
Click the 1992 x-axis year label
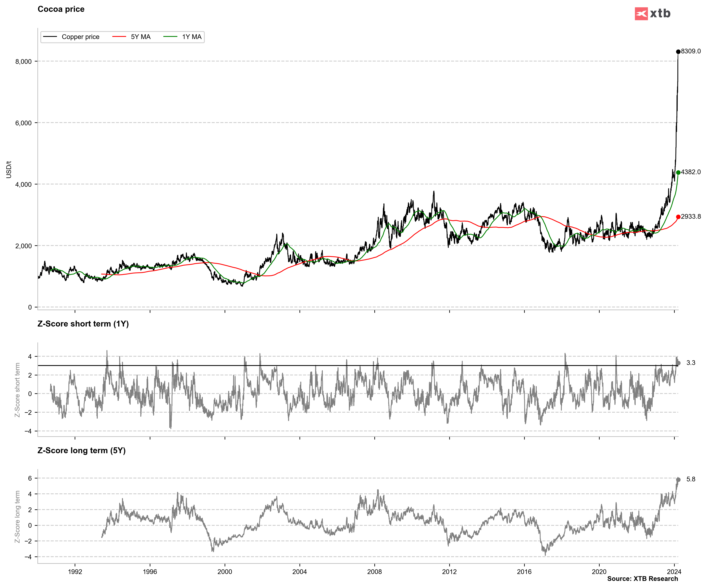75,571
